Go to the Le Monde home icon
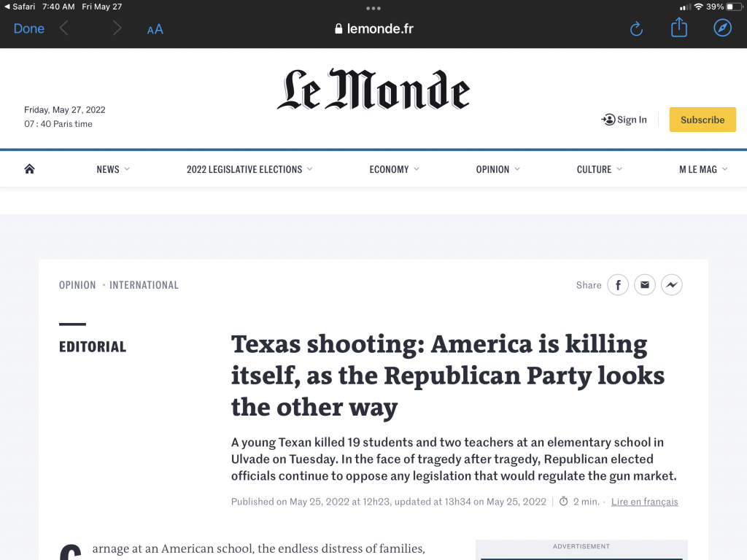This screenshot has height=560, width=747. [29, 169]
